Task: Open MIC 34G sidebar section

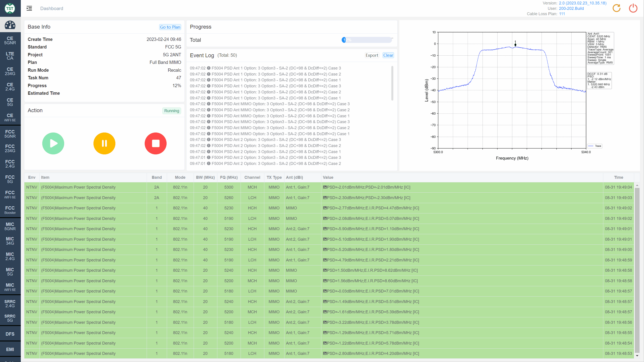Action: click(10, 241)
